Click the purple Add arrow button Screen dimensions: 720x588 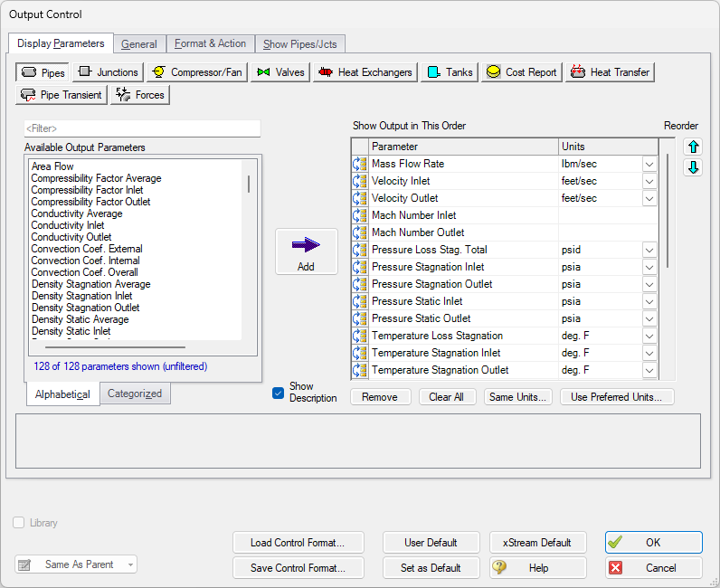coord(307,251)
